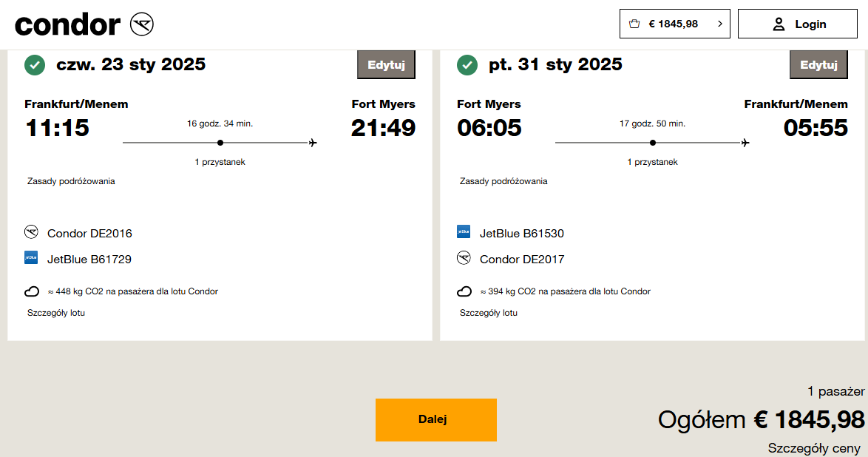Image resolution: width=868 pixels, height=457 pixels.
Task: Edit the return flight on 31 sty 2025
Action: pos(818,65)
